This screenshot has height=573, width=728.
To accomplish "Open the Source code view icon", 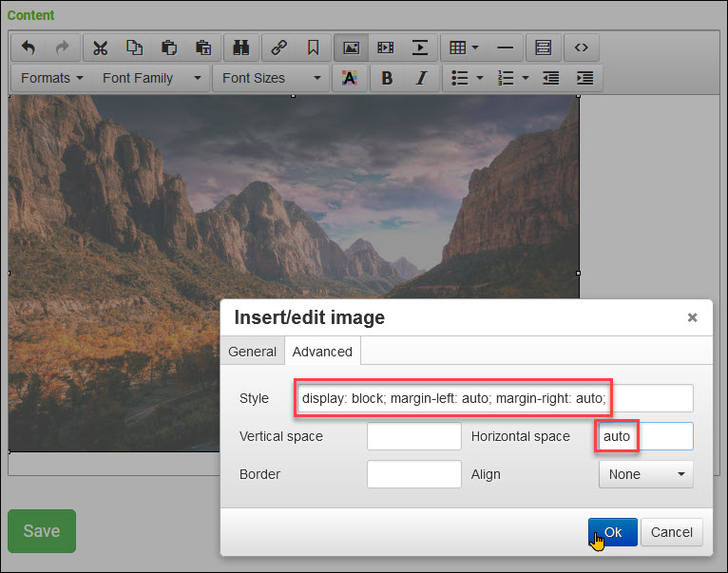I will click(582, 48).
